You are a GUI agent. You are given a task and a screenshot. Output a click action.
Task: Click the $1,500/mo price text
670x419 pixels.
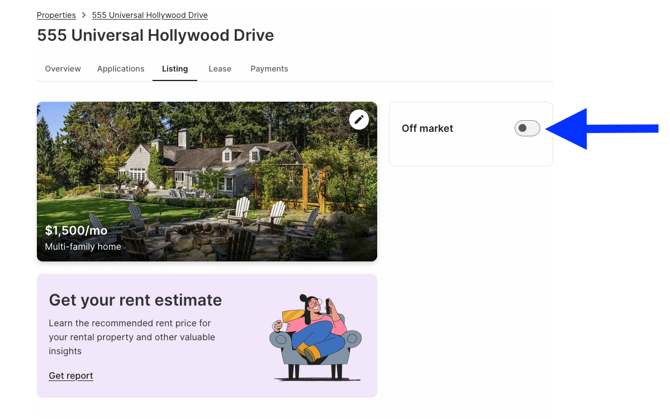[76, 231]
